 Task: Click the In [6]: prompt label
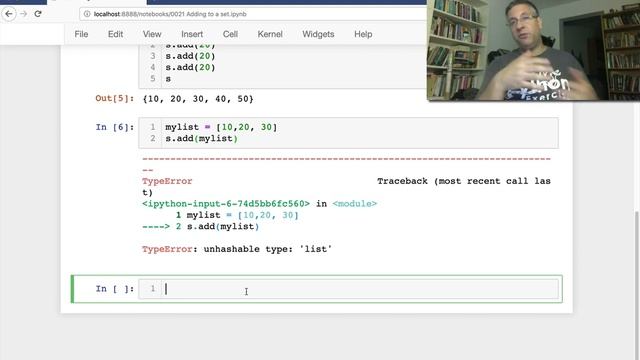(115, 127)
